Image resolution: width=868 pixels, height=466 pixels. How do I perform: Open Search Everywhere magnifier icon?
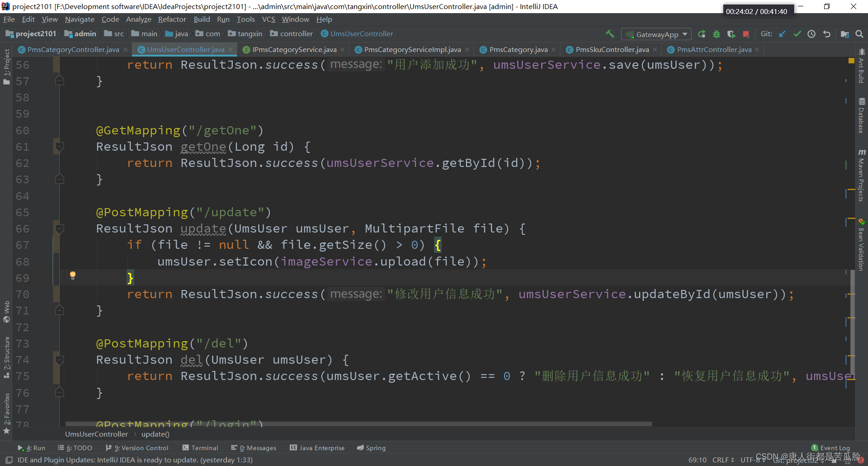tap(859, 34)
